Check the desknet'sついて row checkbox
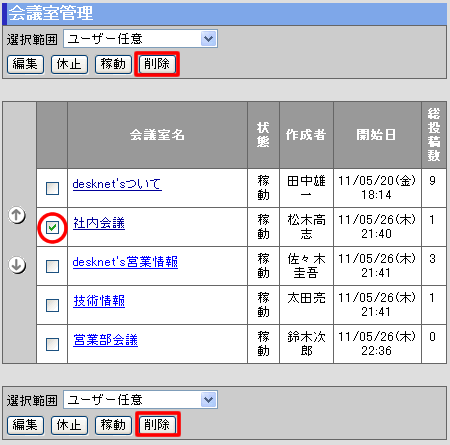 [x=52, y=188]
